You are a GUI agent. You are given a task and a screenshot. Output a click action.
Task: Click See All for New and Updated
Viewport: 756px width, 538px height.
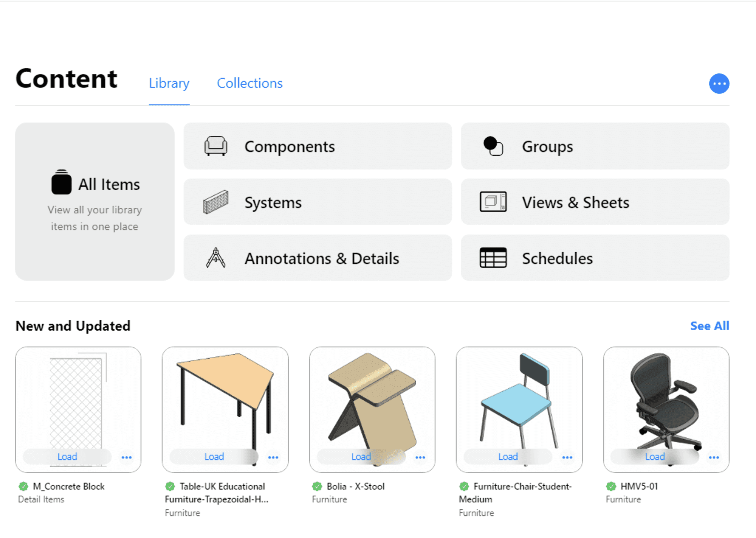[x=709, y=326]
